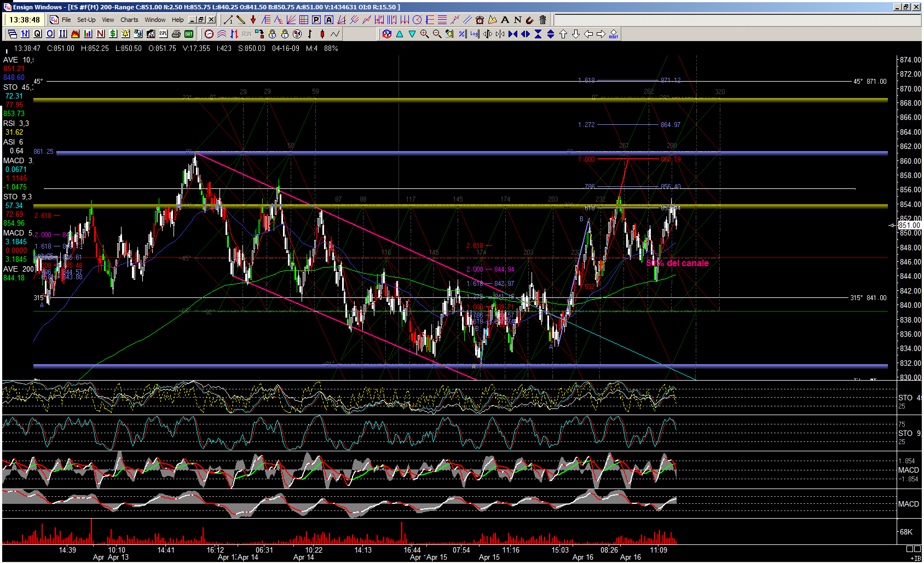Open the View menu
Image resolution: width=924 pixels, height=563 pixels.
click(x=108, y=20)
